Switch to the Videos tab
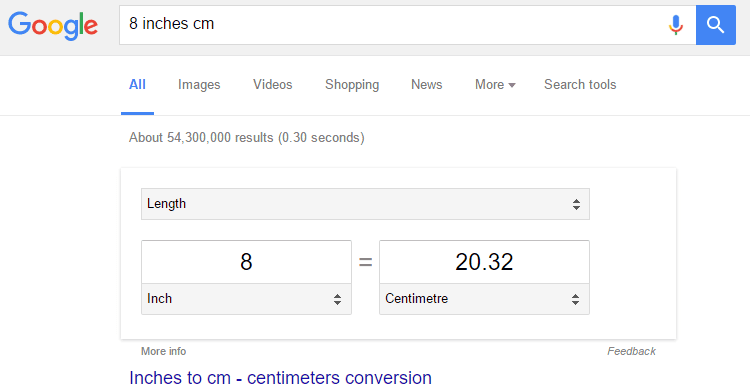Viewport: 750px width, 390px height. (273, 85)
